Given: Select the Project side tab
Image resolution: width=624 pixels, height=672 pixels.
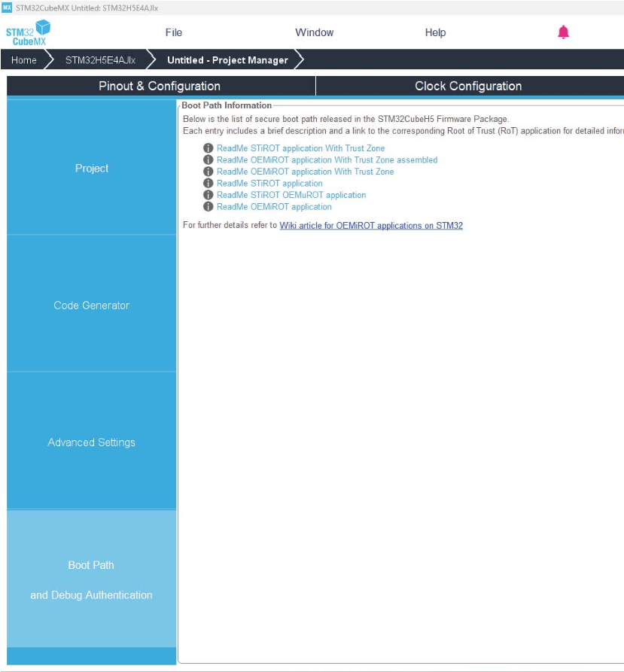Looking at the screenshot, I should point(92,168).
